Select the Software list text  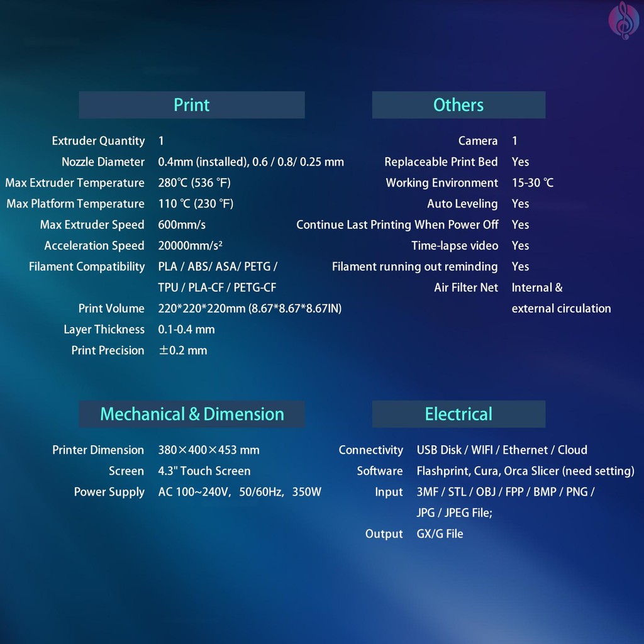point(525,471)
